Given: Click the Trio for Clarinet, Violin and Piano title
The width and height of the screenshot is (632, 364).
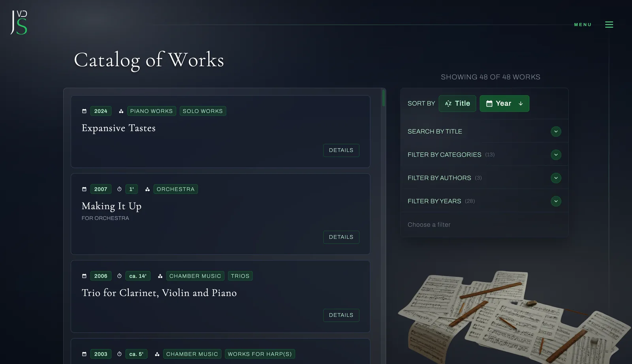Looking at the screenshot, I should pos(159,293).
